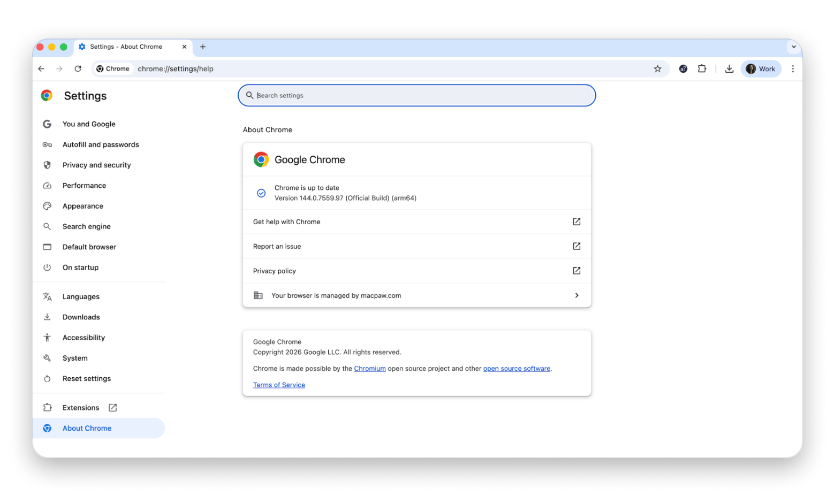Image resolution: width=835 pixels, height=504 pixels.
Task: Click the Work profile avatar
Action: pyautogui.click(x=761, y=68)
